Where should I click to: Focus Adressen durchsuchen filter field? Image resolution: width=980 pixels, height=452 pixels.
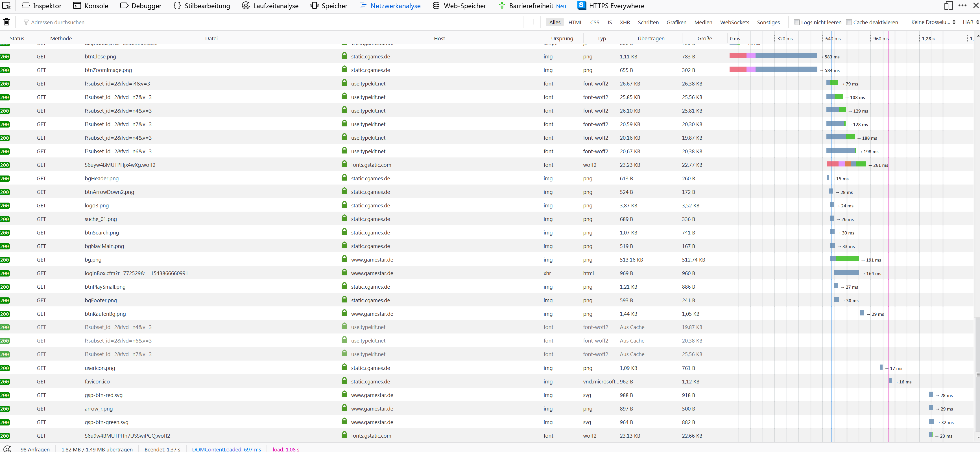coord(266,22)
